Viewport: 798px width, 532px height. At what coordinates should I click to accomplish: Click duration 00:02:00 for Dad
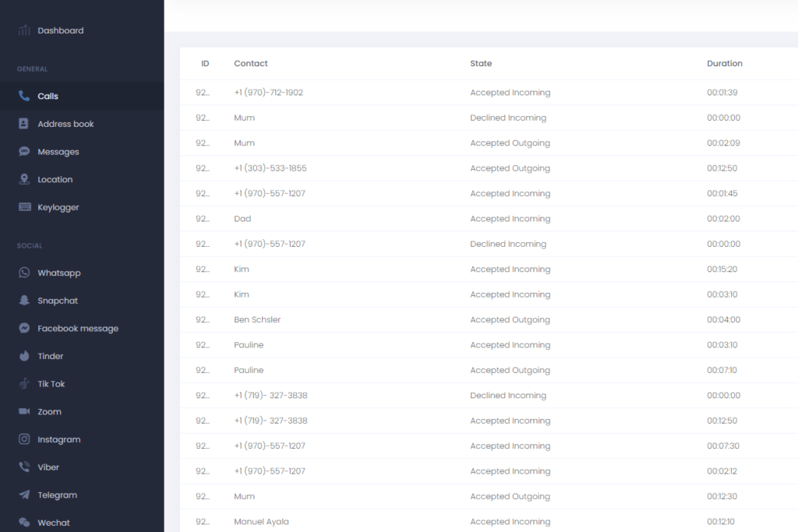(723, 218)
